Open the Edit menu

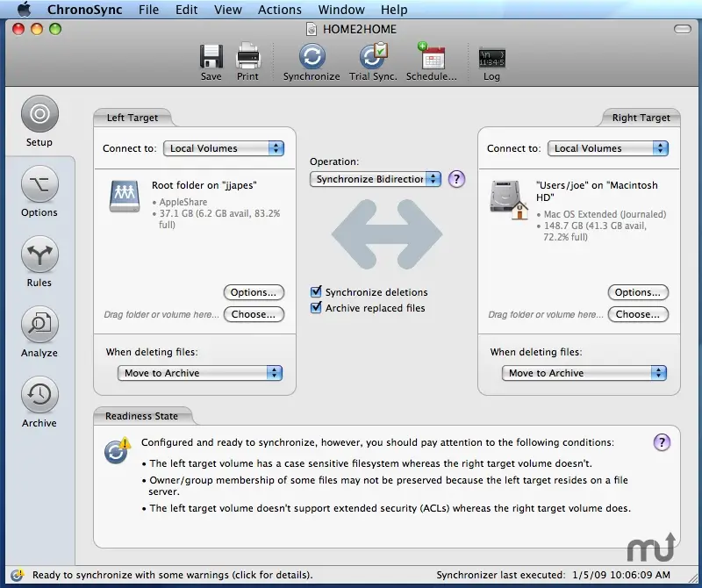click(x=186, y=10)
